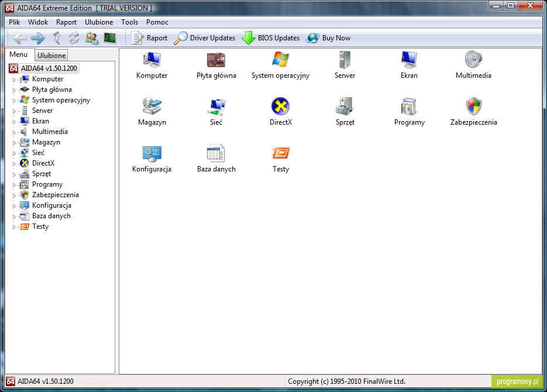This screenshot has width=547, height=392.
Task: Open the Zabezpieczenia shield icon in main panel
Action: click(473, 106)
